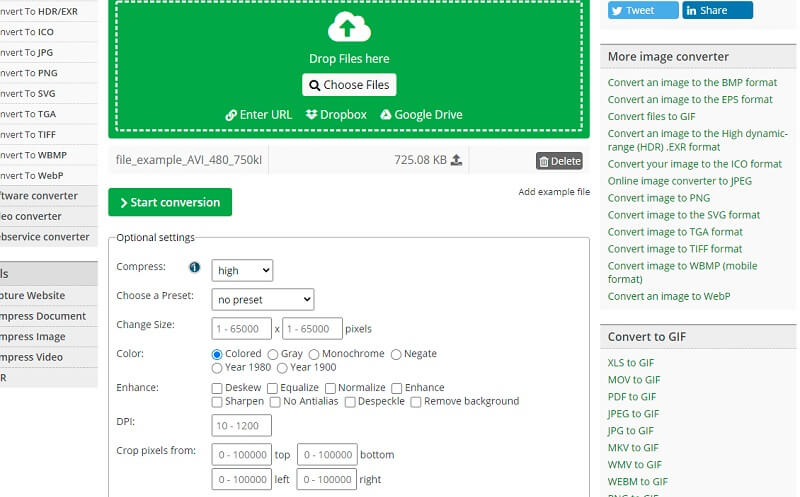Viewport: 800px width, 497px height.
Task: Click the Compress info icon
Action: click(195, 268)
